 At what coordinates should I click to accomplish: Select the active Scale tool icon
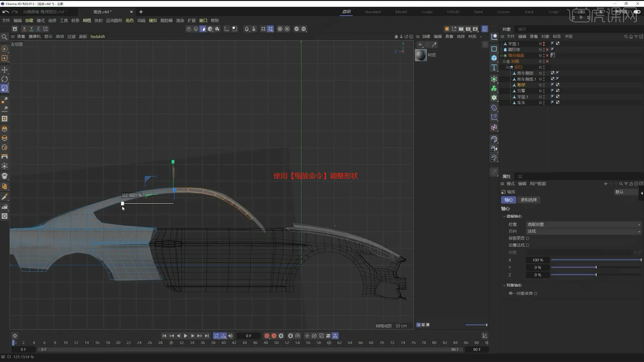coord(5,88)
